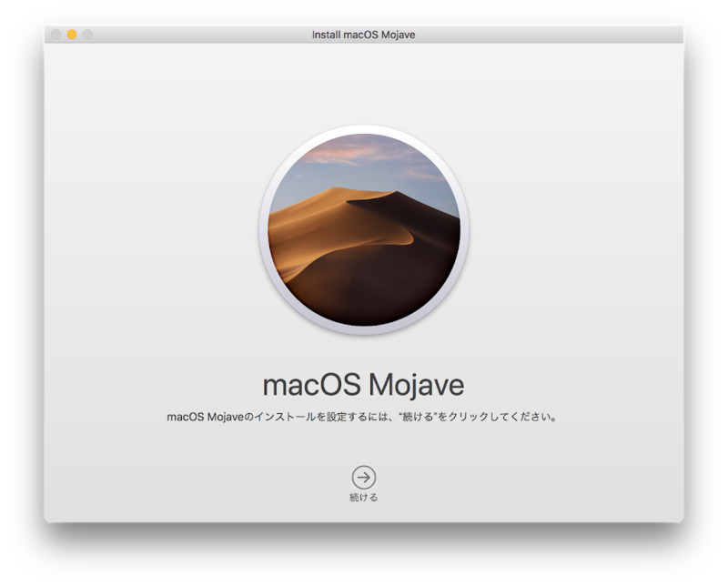Click the word "Mojave" in the large heading
728x586 pixels.
[416, 384]
